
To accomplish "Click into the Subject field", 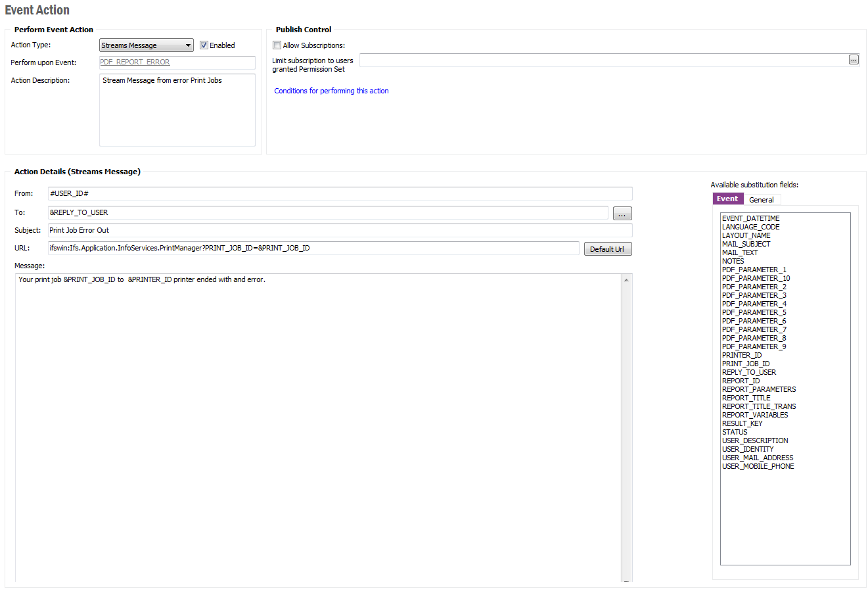I will click(340, 230).
